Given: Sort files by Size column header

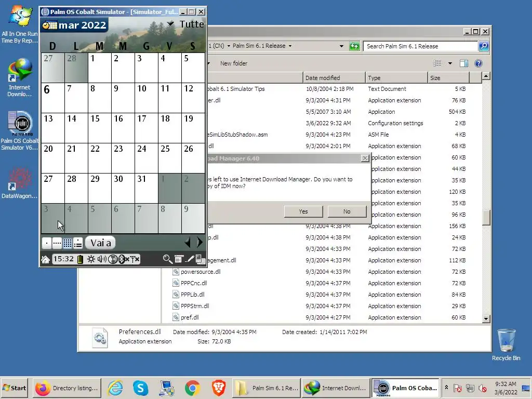Looking at the screenshot, I should point(448,78).
